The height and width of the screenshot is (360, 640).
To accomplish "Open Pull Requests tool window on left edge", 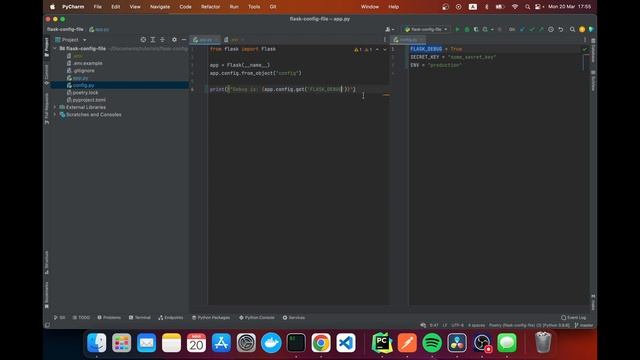I will tap(47, 108).
